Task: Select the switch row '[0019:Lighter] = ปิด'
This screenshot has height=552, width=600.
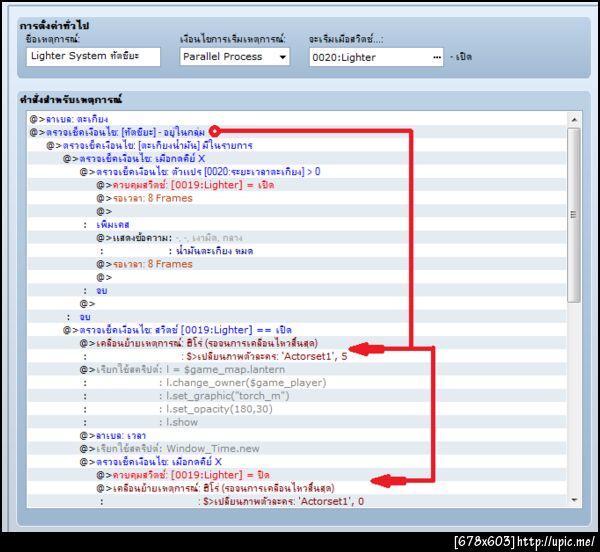Action: [297, 475]
